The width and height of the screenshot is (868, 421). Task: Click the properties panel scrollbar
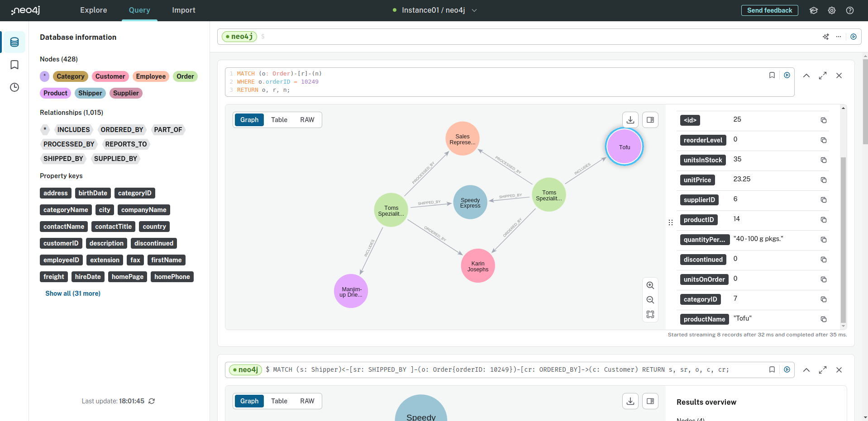pos(843,240)
